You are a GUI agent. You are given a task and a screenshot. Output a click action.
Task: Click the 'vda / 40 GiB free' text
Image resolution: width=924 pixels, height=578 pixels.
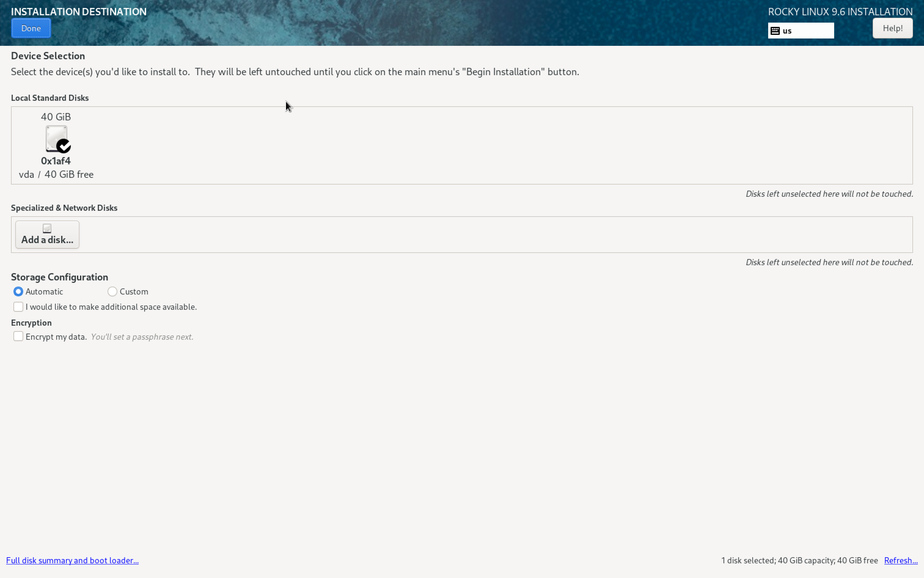(x=56, y=174)
